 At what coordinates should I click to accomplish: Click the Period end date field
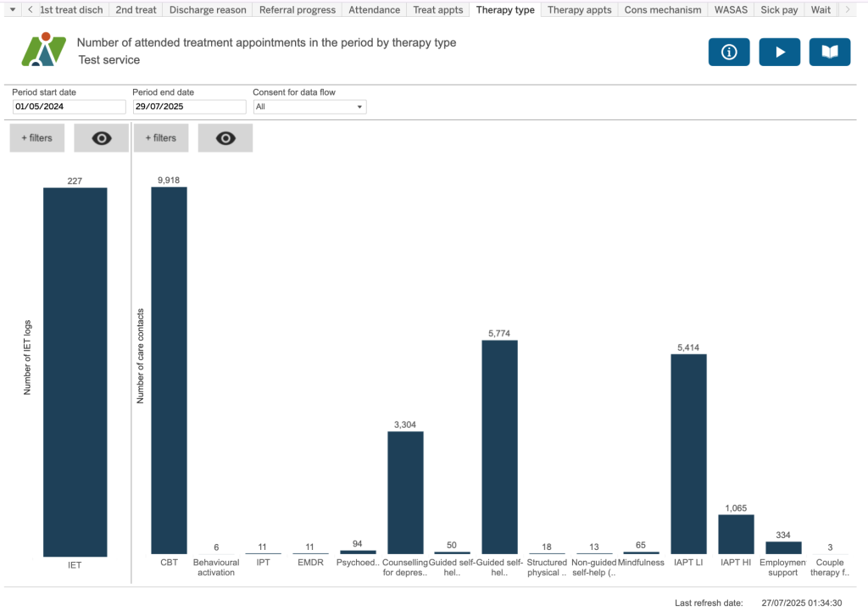(189, 107)
